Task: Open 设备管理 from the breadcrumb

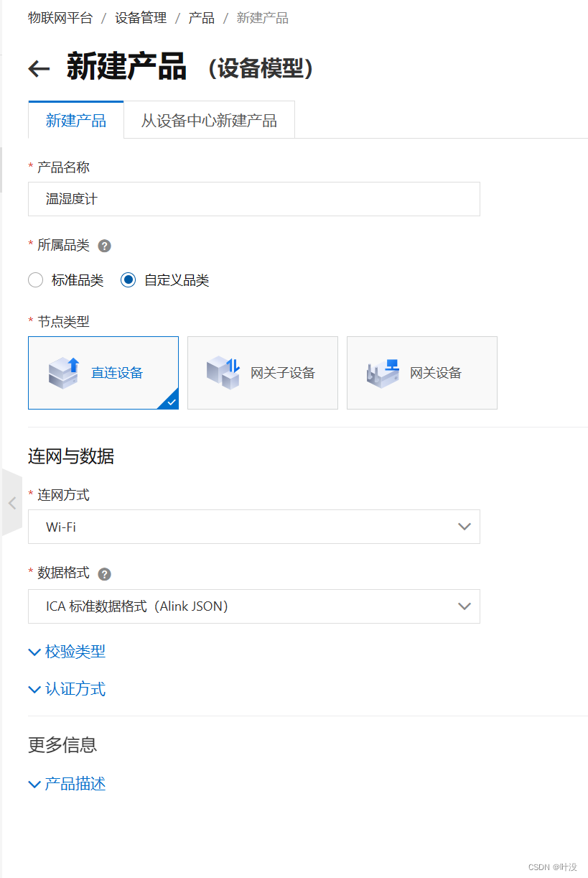Action: coord(139,17)
